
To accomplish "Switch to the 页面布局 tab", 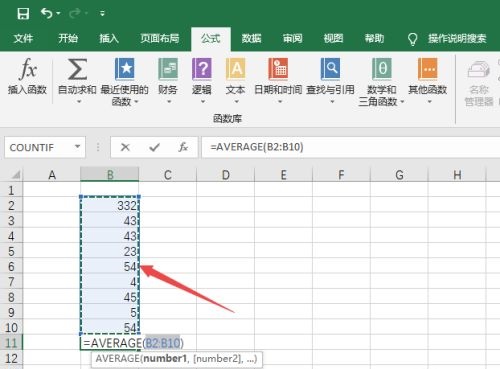I will tap(160, 39).
